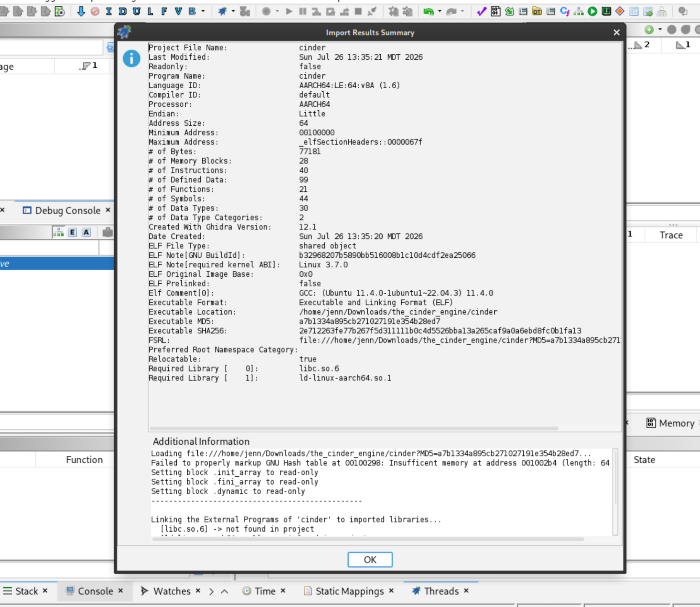Open the redo history dropdown arrow

462,11
